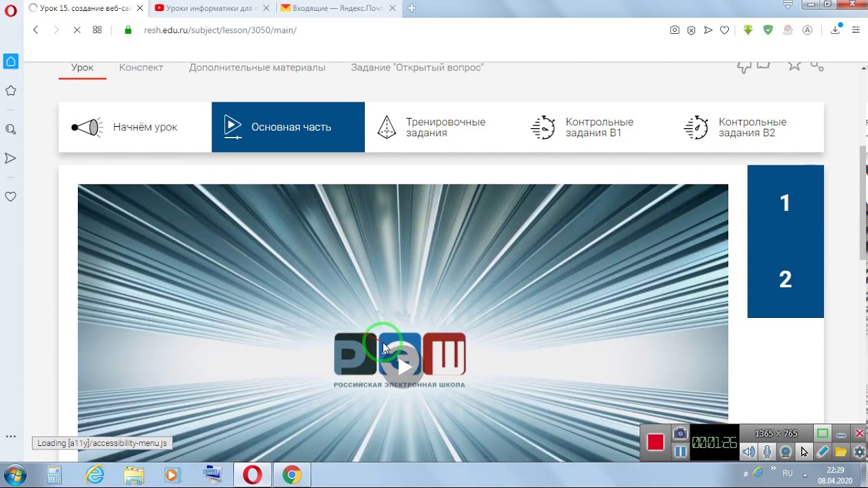Toggle webcam overlay in recorder
The height and width of the screenshot is (488, 868).
[x=785, y=452]
